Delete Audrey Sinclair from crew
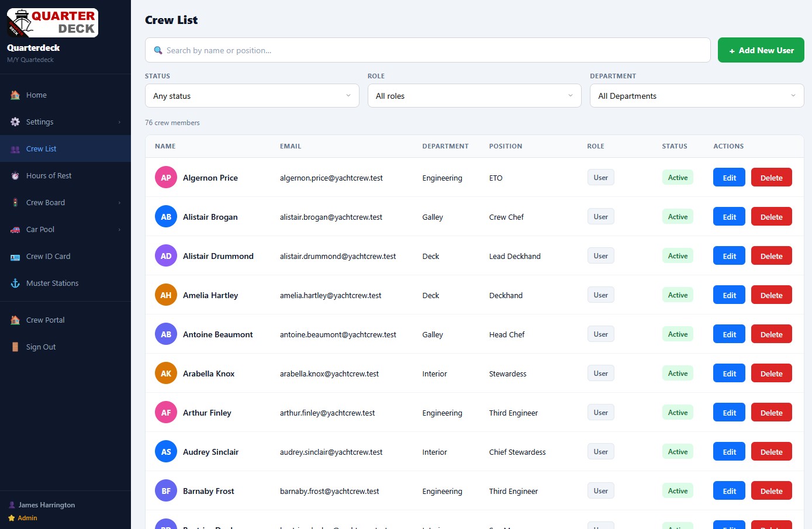812x529 pixels. click(x=771, y=452)
